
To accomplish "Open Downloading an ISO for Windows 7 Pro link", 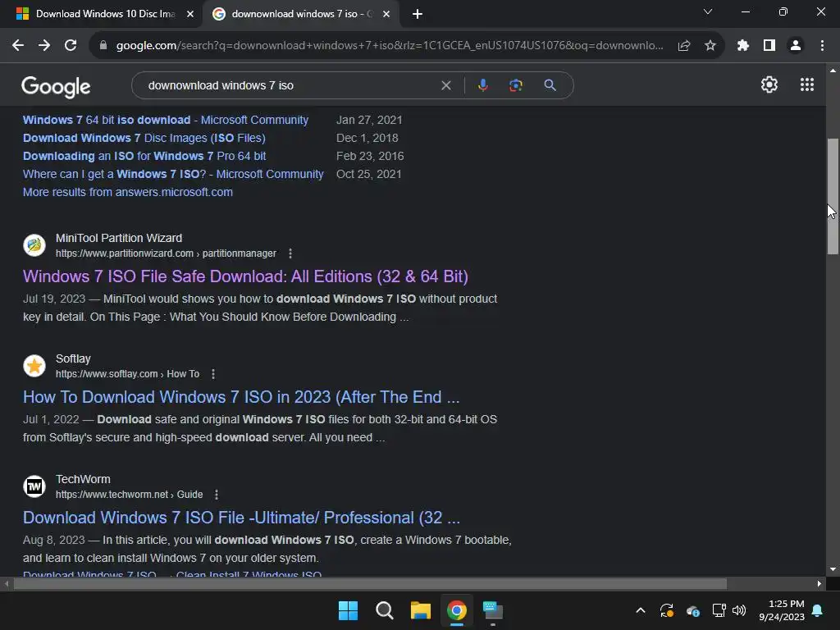I will click(x=144, y=156).
